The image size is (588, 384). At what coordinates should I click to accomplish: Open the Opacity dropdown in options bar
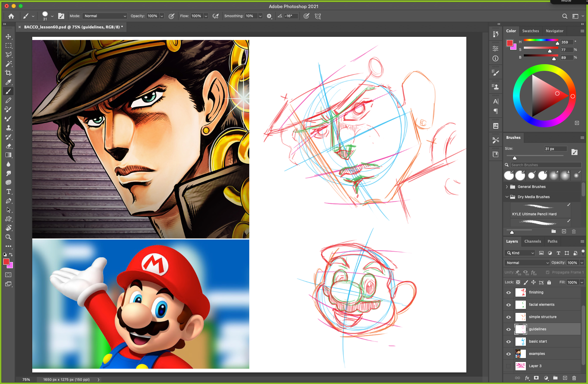pyautogui.click(x=162, y=16)
